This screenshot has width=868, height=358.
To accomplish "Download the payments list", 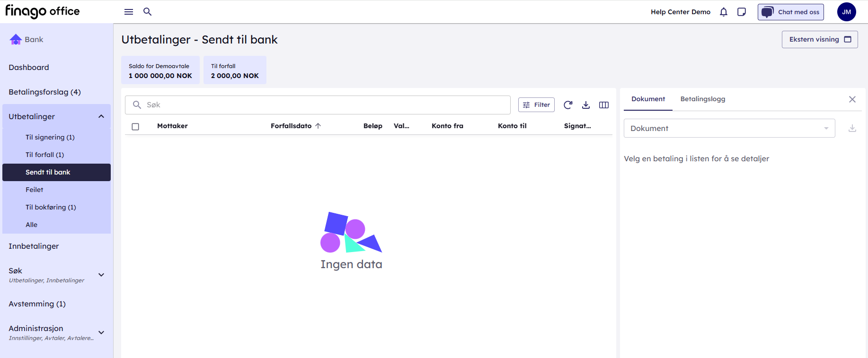I will coord(586,105).
